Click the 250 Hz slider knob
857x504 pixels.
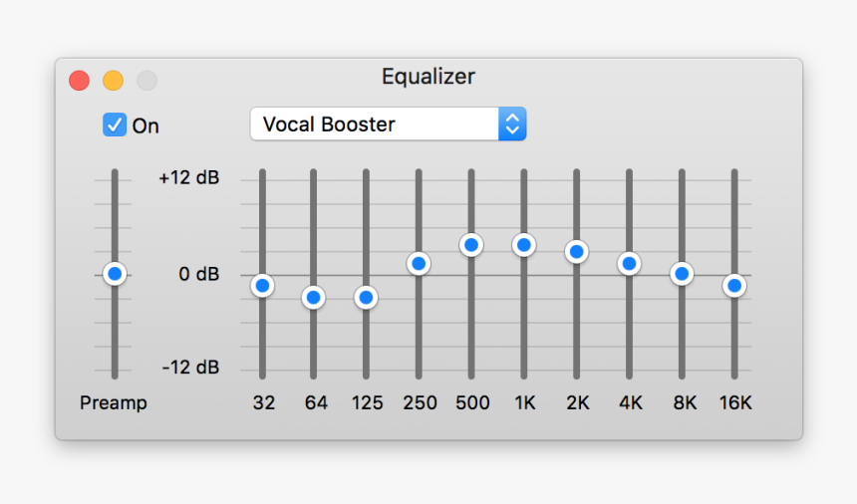[419, 264]
